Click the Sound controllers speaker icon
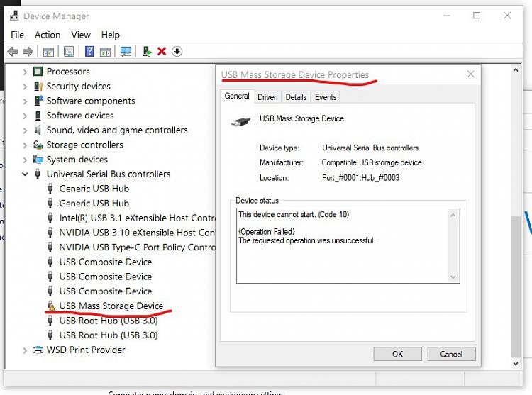The width and height of the screenshot is (532, 395). pos(38,130)
